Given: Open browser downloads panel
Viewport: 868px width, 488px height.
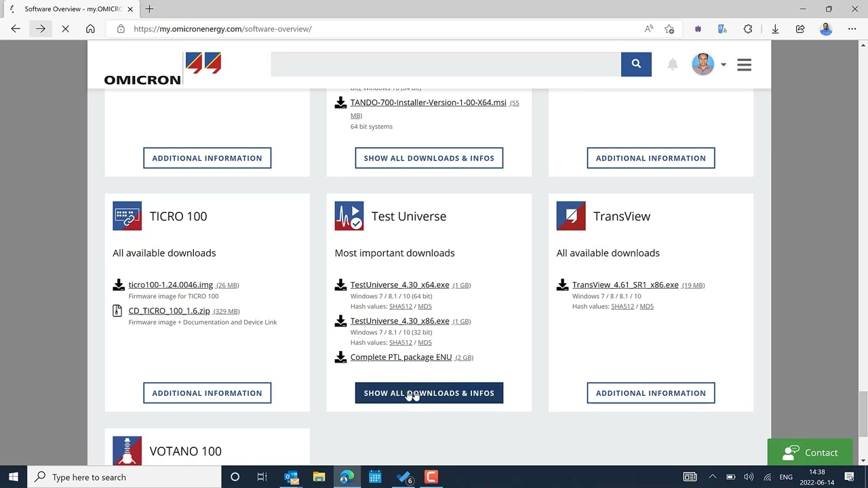Looking at the screenshot, I should click(775, 28).
